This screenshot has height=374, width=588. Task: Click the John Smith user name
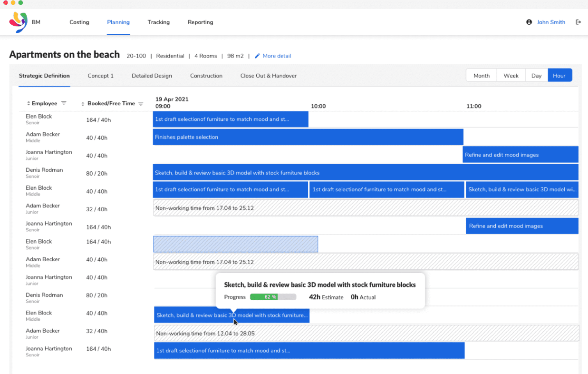(x=551, y=22)
